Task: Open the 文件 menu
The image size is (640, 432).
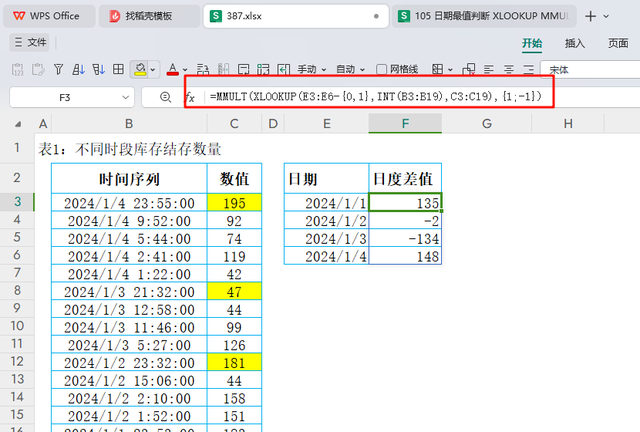Action: click(30, 42)
